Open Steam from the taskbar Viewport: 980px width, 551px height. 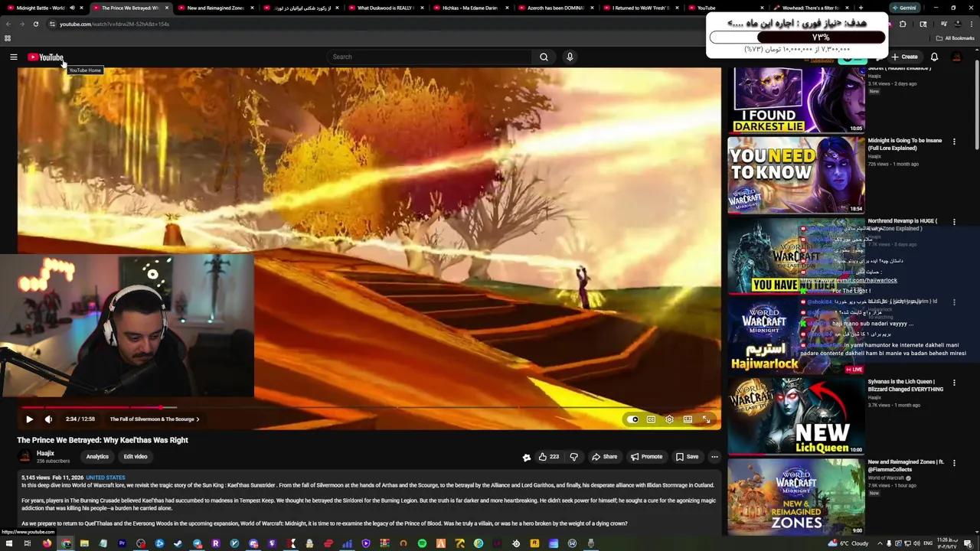pos(178,543)
